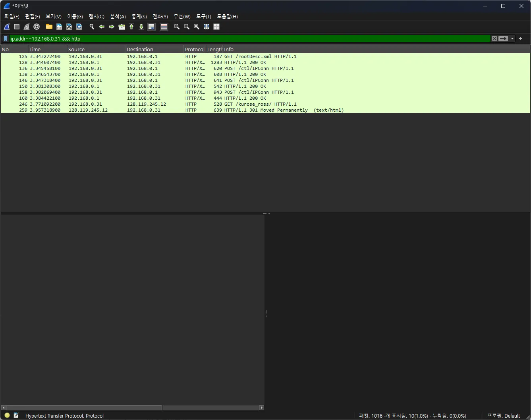Viewport: 531px width, 420px height.
Task: Reset text to normal size
Action: pyautogui.click(x=197, y=27)
